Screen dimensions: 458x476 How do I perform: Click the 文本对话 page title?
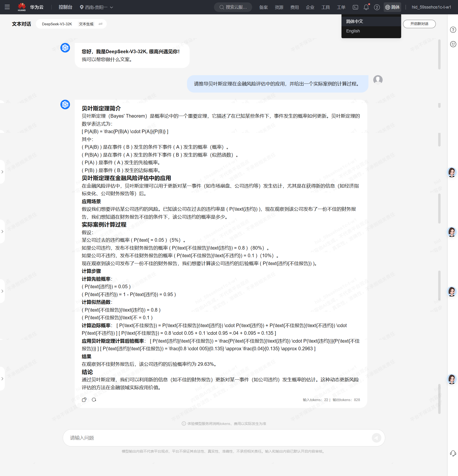[21, 24]
